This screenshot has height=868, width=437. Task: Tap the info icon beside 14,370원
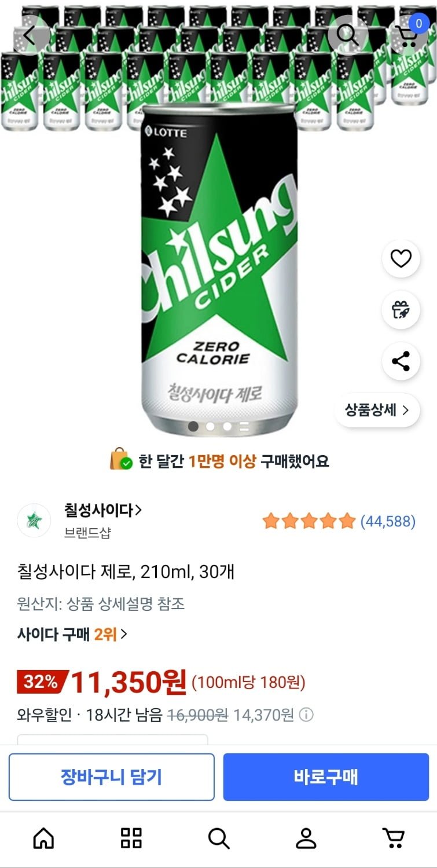point(307,715)
